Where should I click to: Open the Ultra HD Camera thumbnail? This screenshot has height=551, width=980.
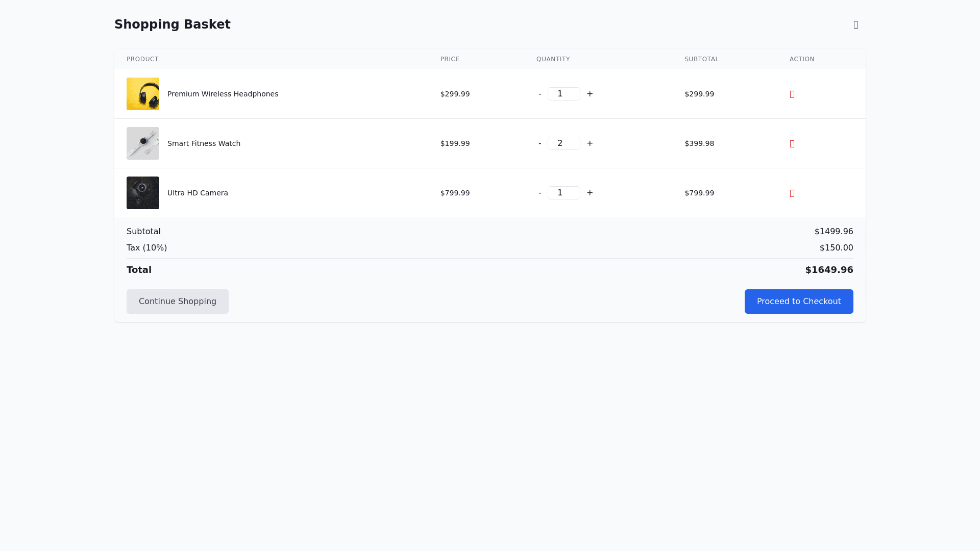tap(143, 193)
